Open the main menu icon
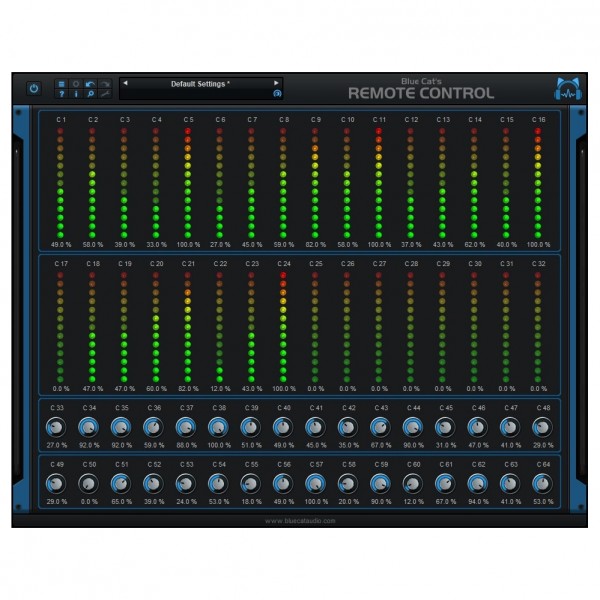 [x=61, y=83]
